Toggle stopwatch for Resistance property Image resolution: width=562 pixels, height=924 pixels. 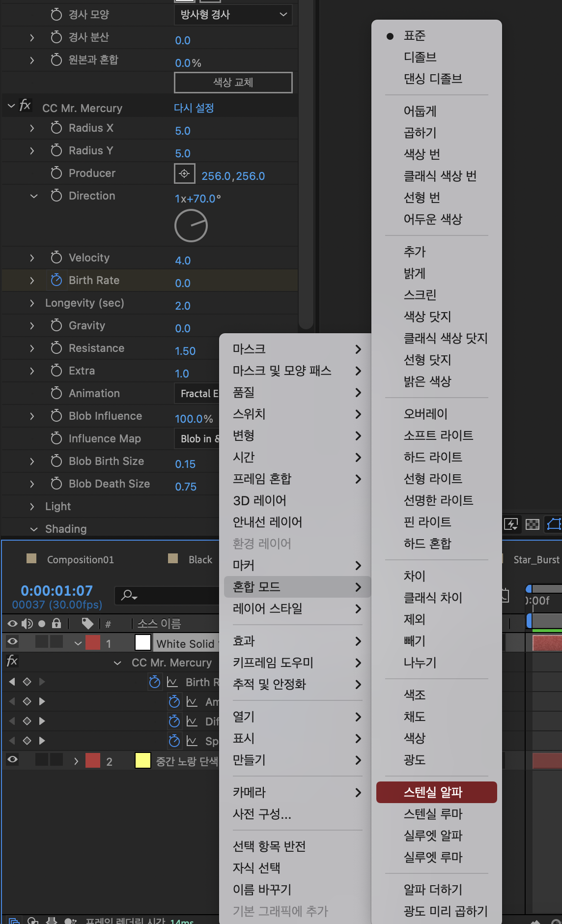pos(56,348)
